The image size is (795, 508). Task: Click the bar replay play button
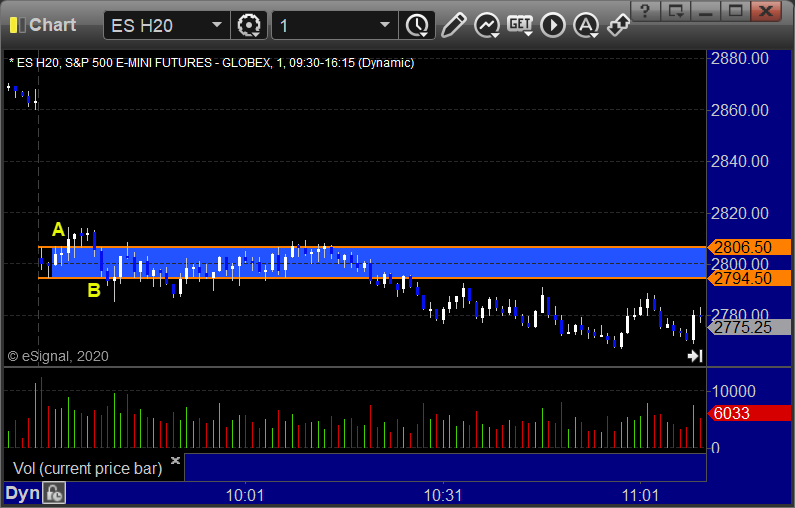(x=553, y=25)
